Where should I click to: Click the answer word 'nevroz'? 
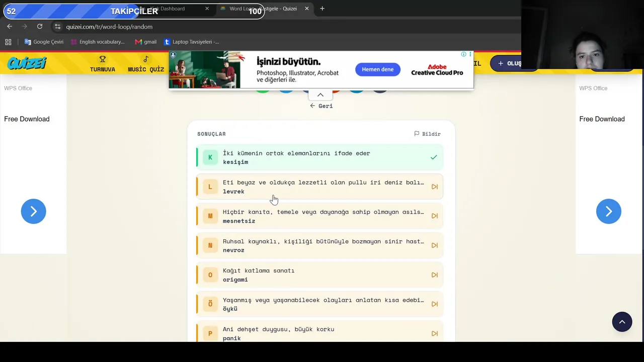[233, 250]
